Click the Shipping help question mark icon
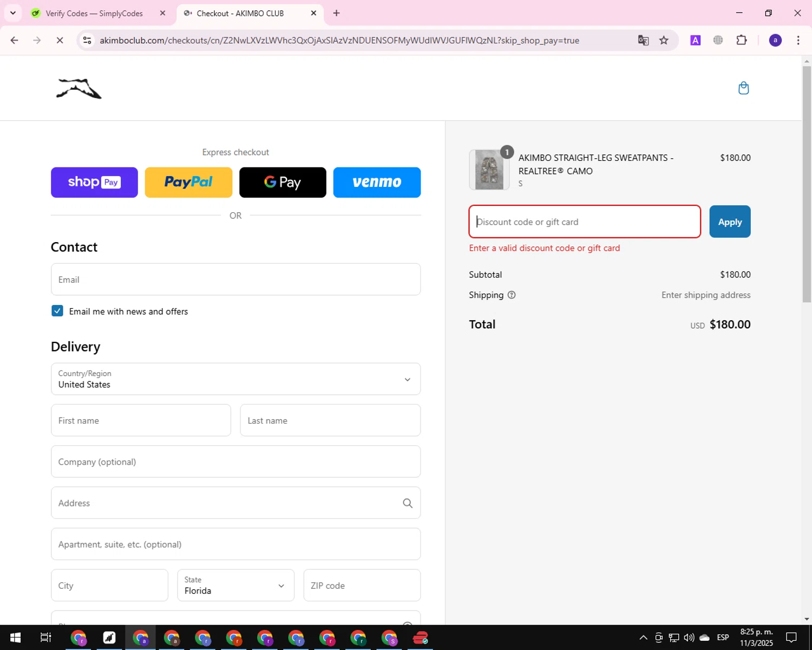This screenshot has height=650, width=812. click(x=512, y=295)
